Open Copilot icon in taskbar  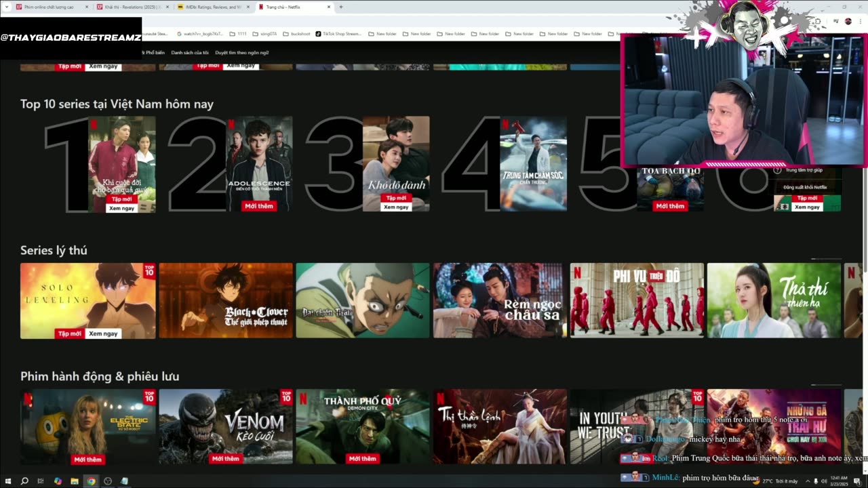click(58, 481)
